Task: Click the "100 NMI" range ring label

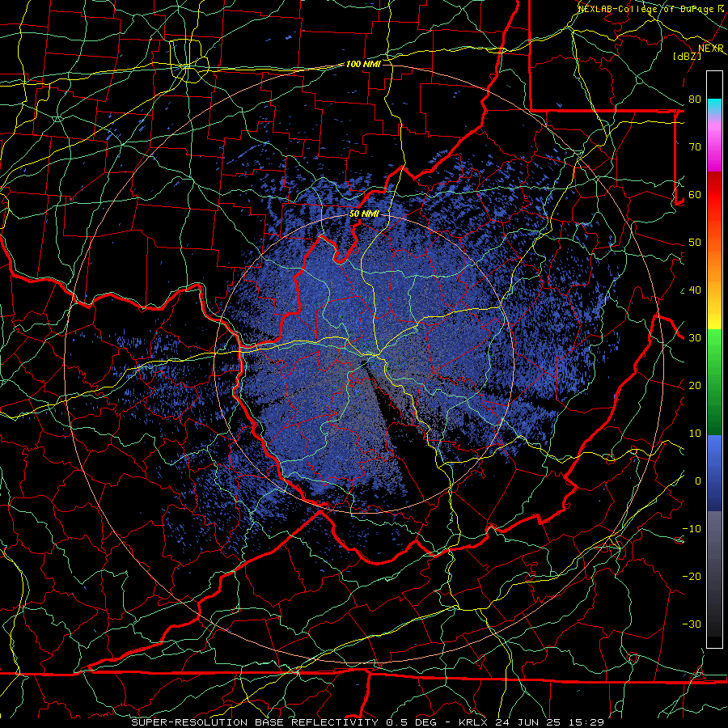Action: click(363, 64)
